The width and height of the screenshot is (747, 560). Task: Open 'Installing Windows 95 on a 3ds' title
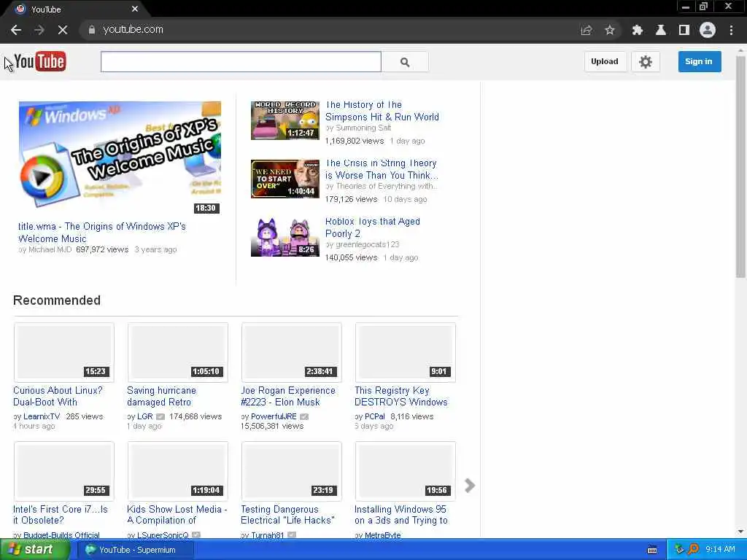point(401,515)
